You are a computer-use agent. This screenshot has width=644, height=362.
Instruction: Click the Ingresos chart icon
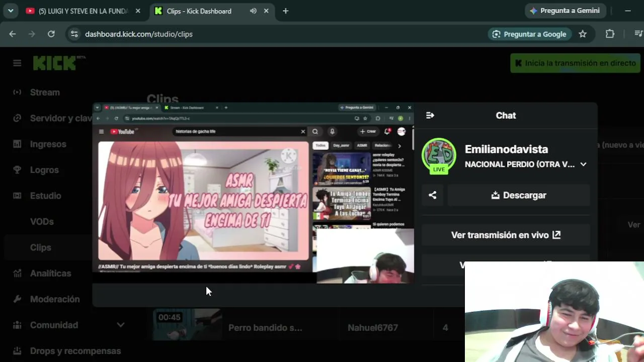click(x=17, y=144)
